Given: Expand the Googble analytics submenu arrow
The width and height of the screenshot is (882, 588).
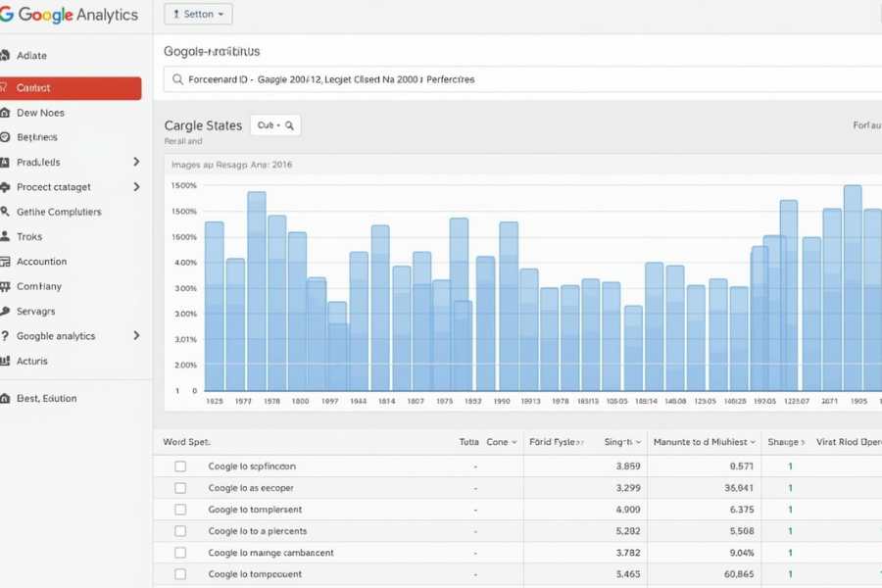Looking at the screenshot, I should [x=136, y=336].
